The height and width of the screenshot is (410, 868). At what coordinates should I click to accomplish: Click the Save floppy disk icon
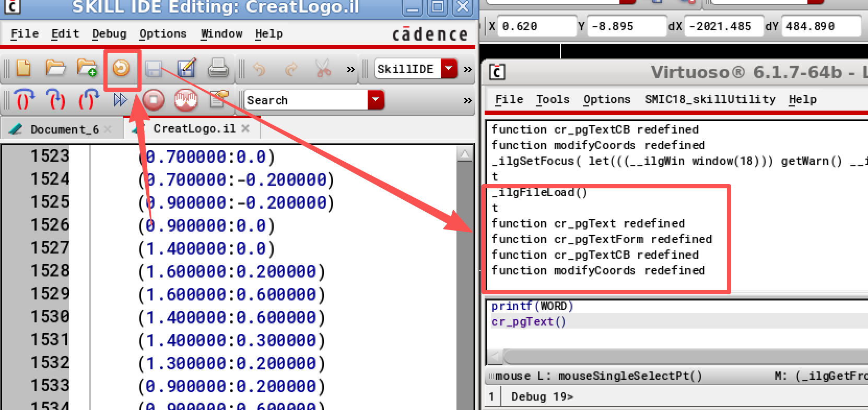tap(154, 68)
